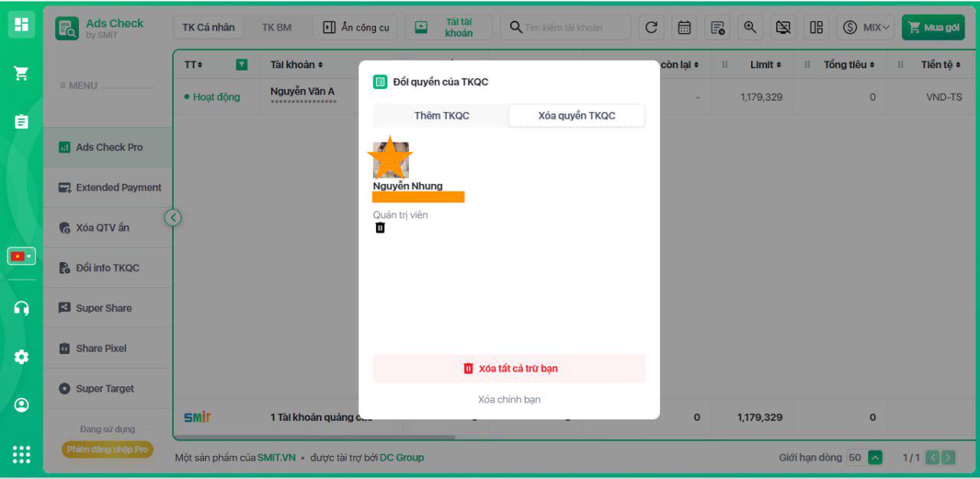Click the Xóa tất cả trừ bạn button
Image resolution: width=980 pixels, height=479 pixels.
click(509, 369)
